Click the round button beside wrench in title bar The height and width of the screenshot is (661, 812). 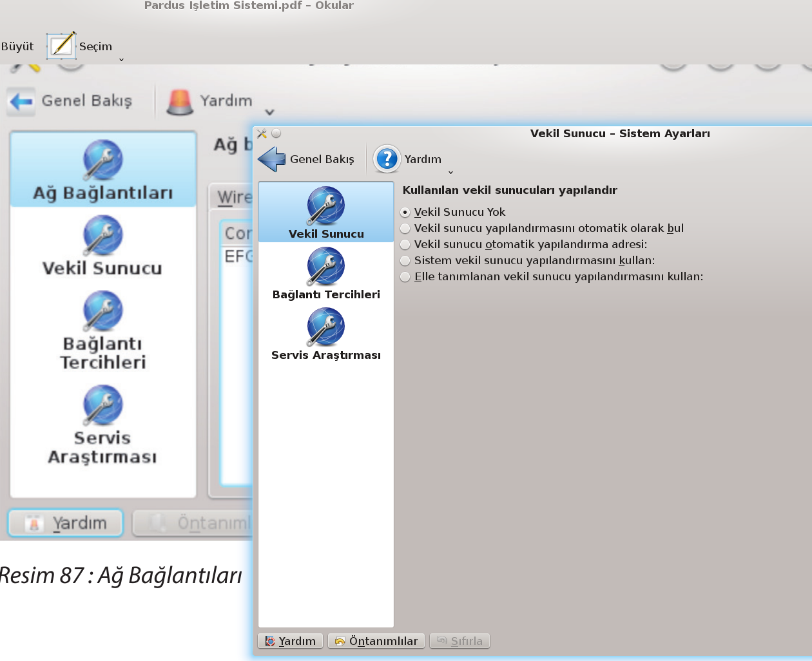(x=276, y=133)
